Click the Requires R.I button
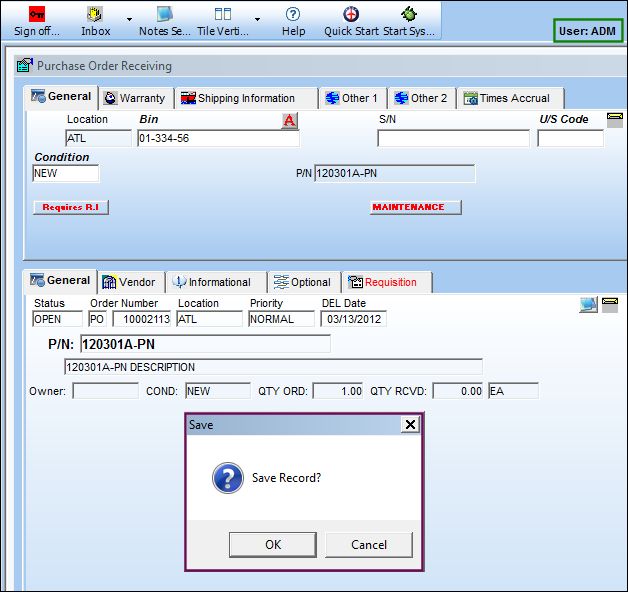Viewport: 628px width, 592px height. [x=71, y=207]
